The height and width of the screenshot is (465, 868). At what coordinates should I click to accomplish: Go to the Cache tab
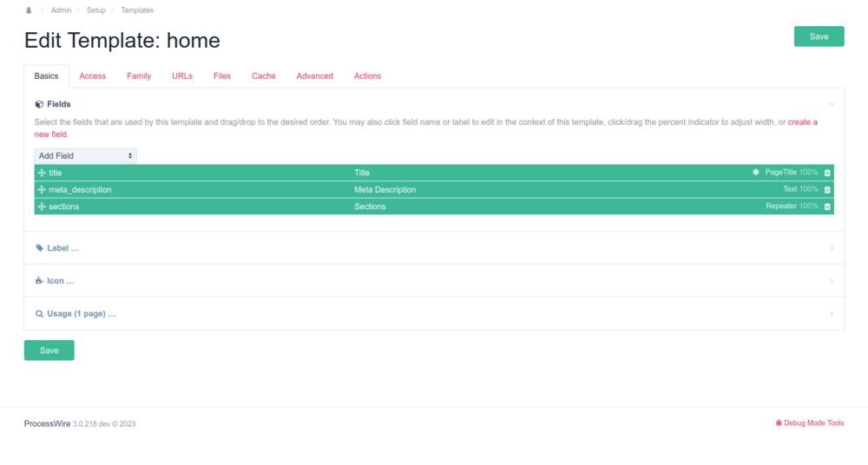(x=264, y=76)
